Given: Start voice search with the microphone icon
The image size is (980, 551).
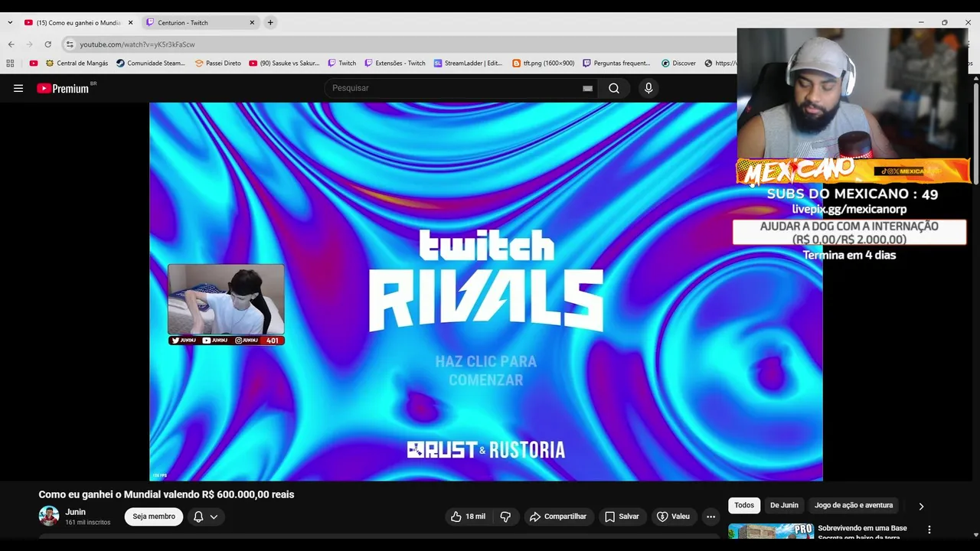Looking at the screenshot, I should click(x=648, y=88).
